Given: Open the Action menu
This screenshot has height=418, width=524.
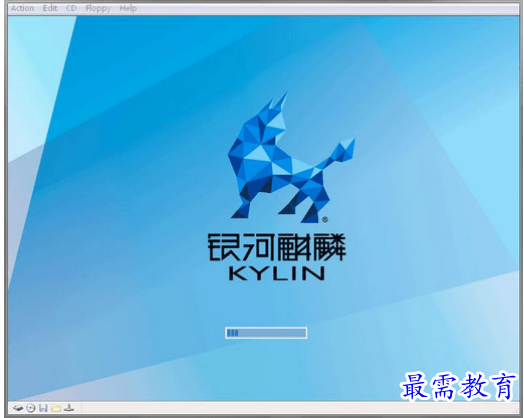Looking at the screenshot, I should click(22, 8).
